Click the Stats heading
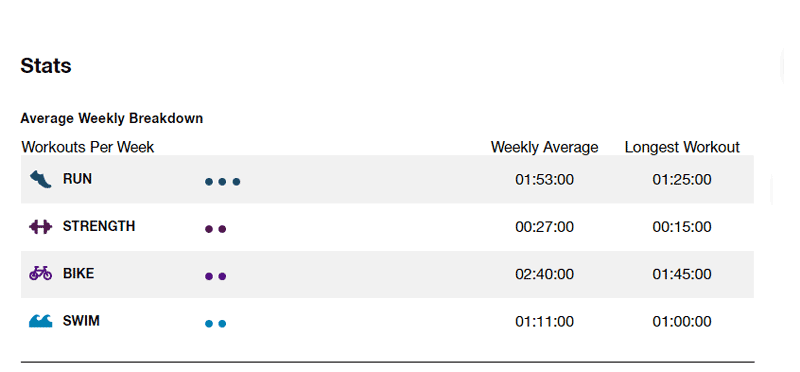This screenshot has height=372, width=800. [46, 66]
